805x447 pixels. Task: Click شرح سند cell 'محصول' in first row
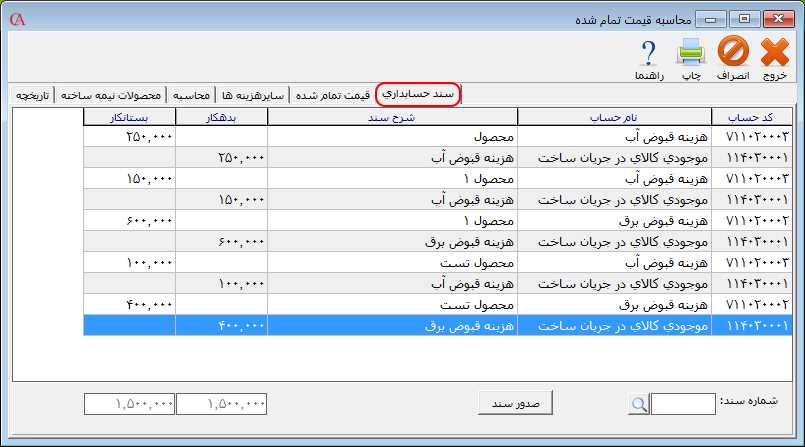click(392, 137)
